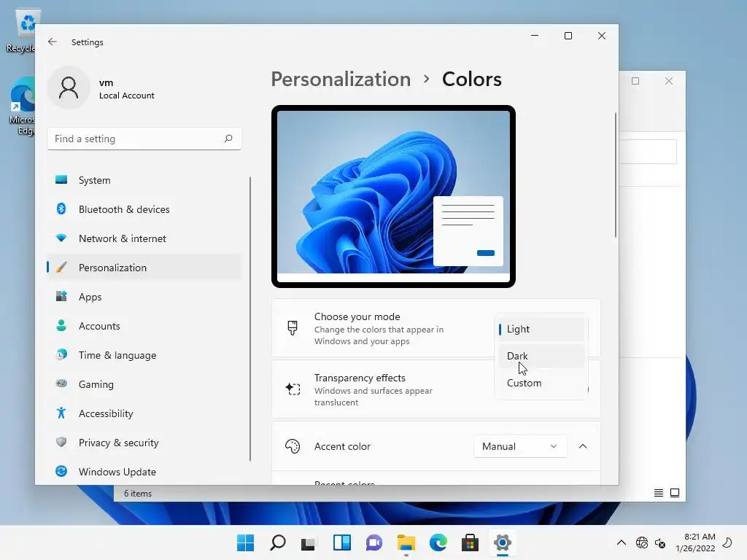Open the System category

pyautogui.click(x=144, y=180)
